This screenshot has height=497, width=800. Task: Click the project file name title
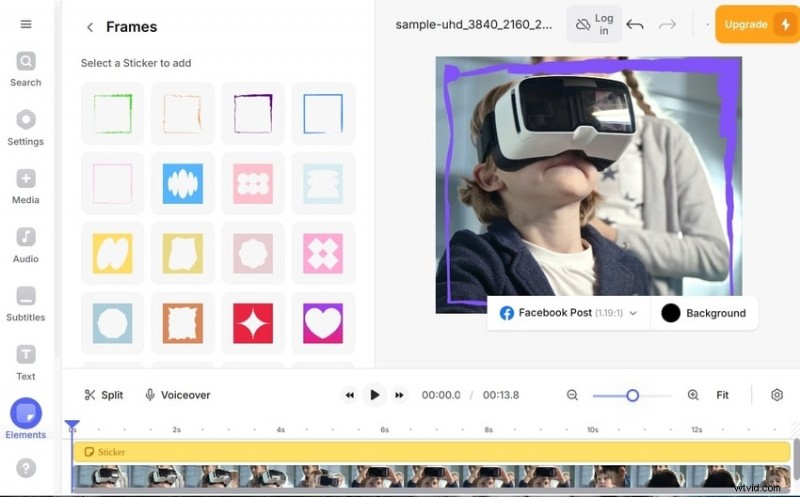[x=473, y=24]
